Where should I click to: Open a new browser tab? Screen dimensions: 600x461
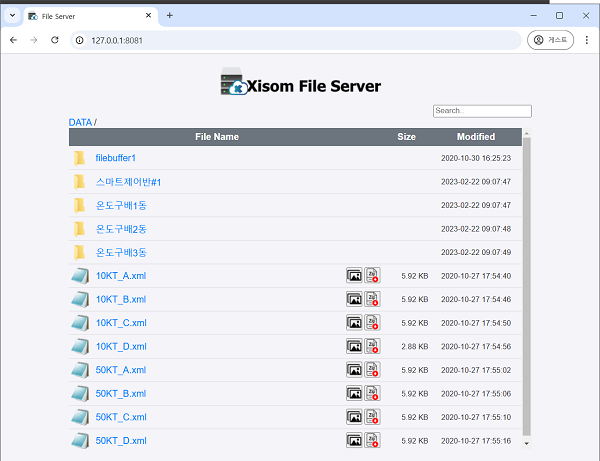coord(170,16)
